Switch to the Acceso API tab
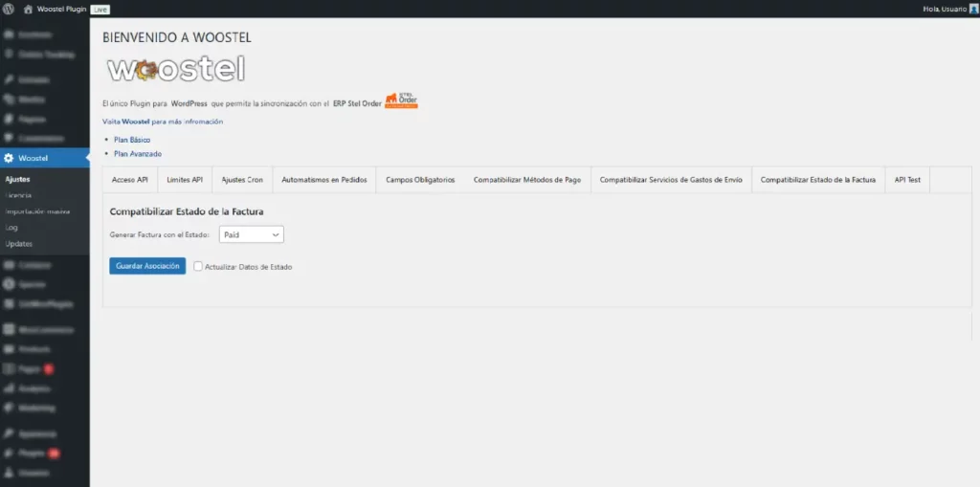The height and width of the screenshot is (487, 980). (x=130, y=180)
